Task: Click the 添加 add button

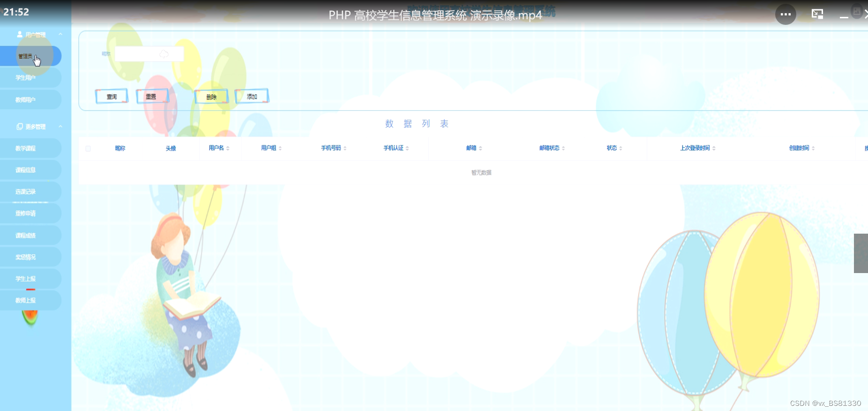Action: pos(252,96)
